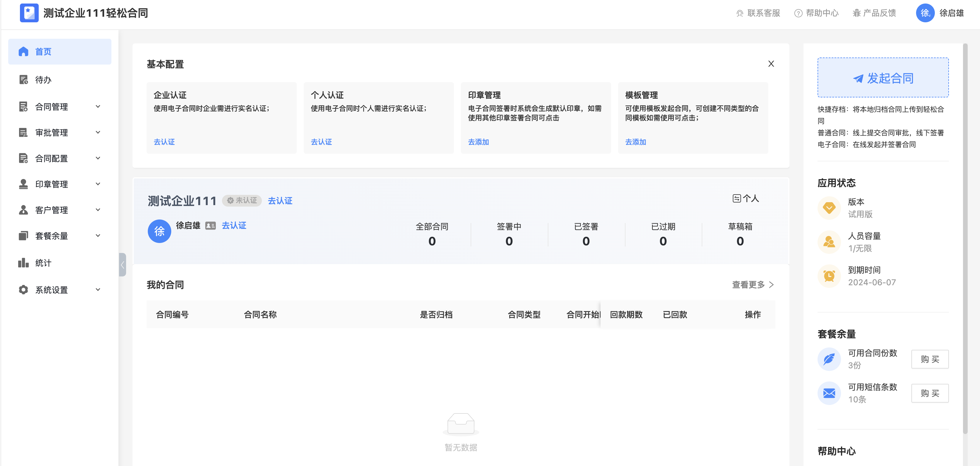980x466 pixels.
Task: Click the switch icon beside 个人
Action: (x=737, y=198)
